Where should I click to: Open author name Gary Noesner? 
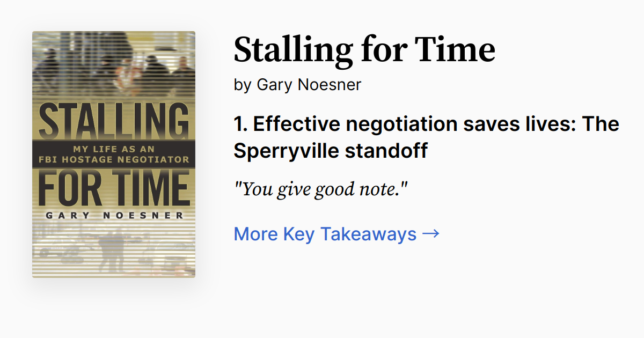(x=309, y=85)
